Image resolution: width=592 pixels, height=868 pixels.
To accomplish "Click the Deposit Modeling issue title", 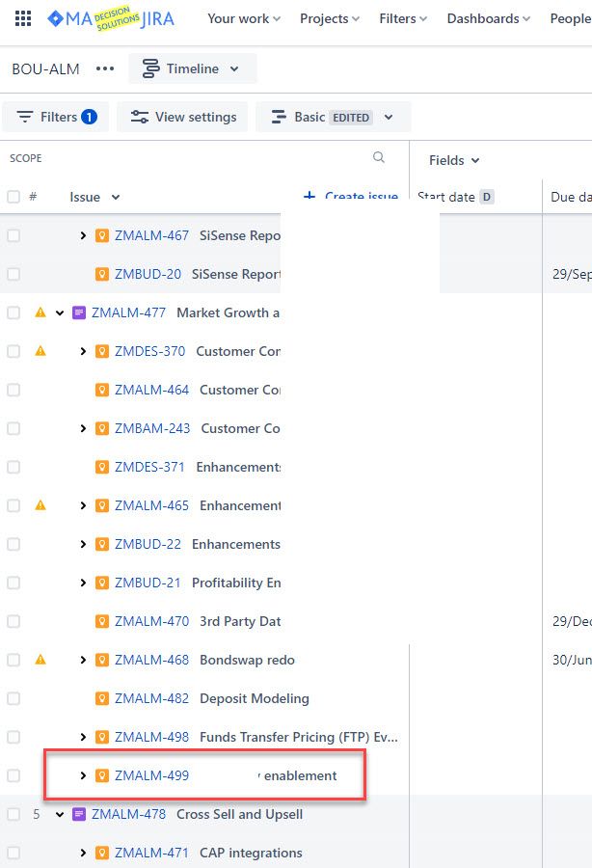I will click(255, 698).
